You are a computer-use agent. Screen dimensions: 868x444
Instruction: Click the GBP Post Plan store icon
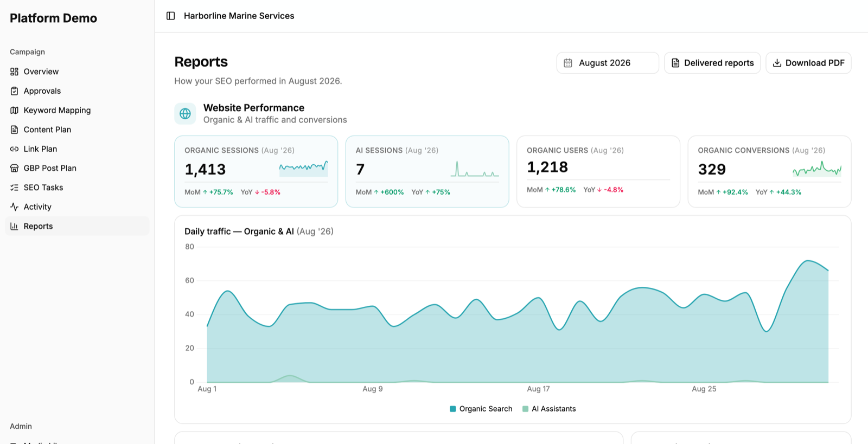click(14, 168)
